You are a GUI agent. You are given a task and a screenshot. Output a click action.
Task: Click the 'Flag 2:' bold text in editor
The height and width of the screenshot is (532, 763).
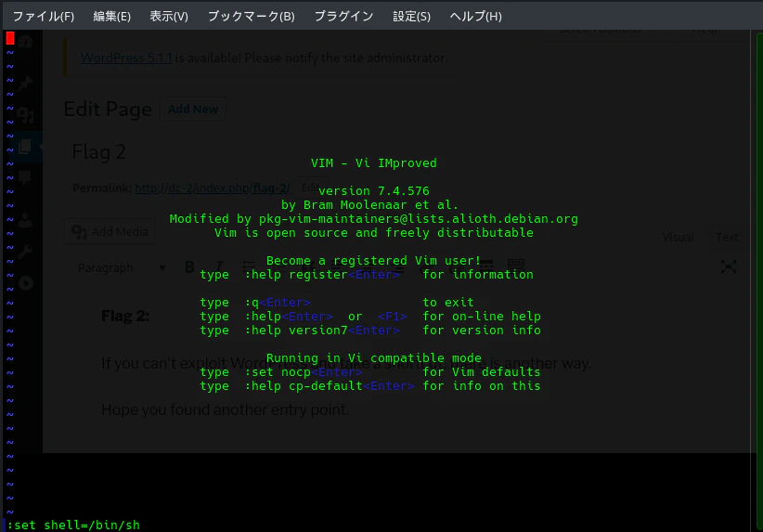[125, 317]
